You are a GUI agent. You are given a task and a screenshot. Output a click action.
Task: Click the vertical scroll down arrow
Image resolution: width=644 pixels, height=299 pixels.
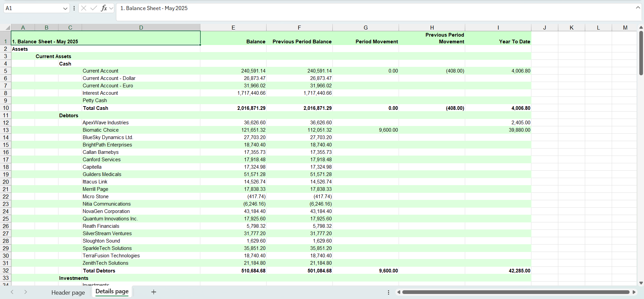(641, 283)
